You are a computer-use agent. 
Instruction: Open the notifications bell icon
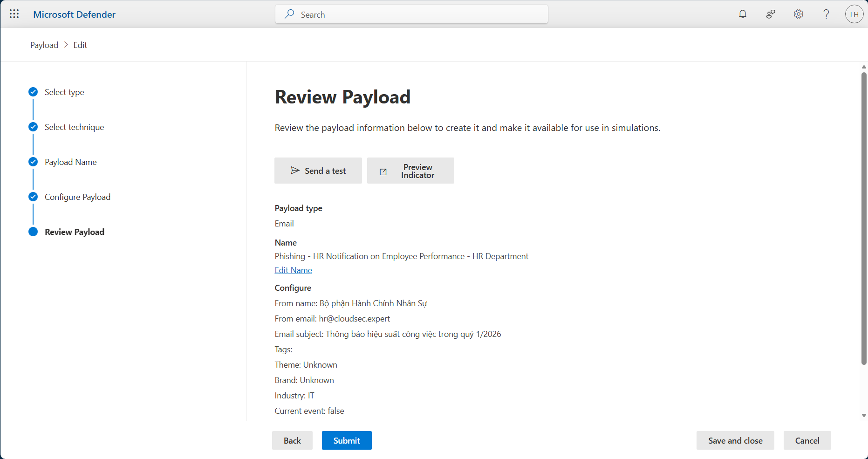pyautogui.click(x=743, y=14)
